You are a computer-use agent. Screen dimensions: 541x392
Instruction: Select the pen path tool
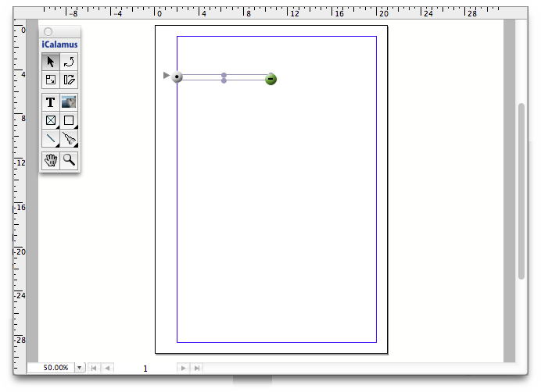69,138
